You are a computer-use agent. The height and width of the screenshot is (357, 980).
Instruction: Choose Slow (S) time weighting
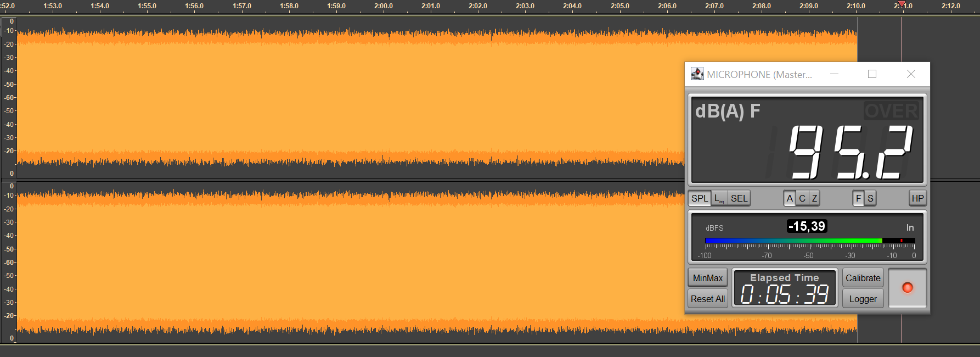point(870,198)
